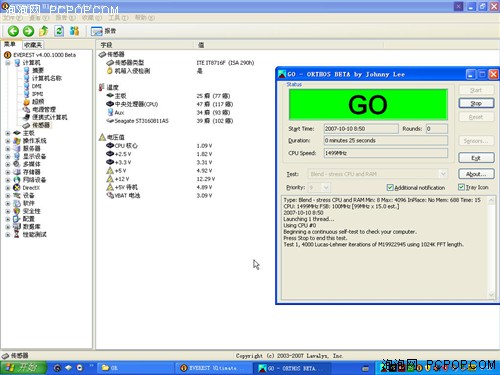
Task: Click the Start button in ORTHOS
Action: (476, 90)
